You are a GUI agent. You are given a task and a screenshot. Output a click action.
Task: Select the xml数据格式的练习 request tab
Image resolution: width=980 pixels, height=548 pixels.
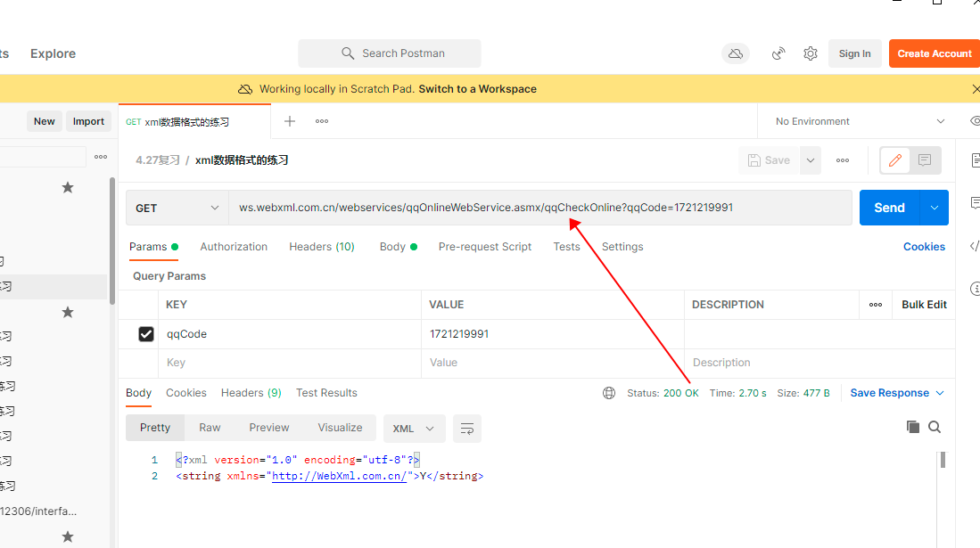[x=194, y=122]
